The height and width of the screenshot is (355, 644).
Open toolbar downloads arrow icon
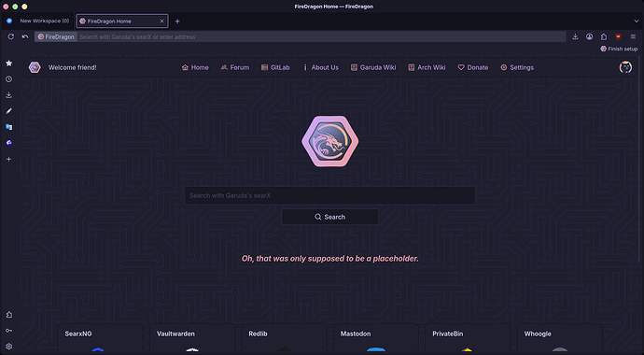click(x=576, y=36)
